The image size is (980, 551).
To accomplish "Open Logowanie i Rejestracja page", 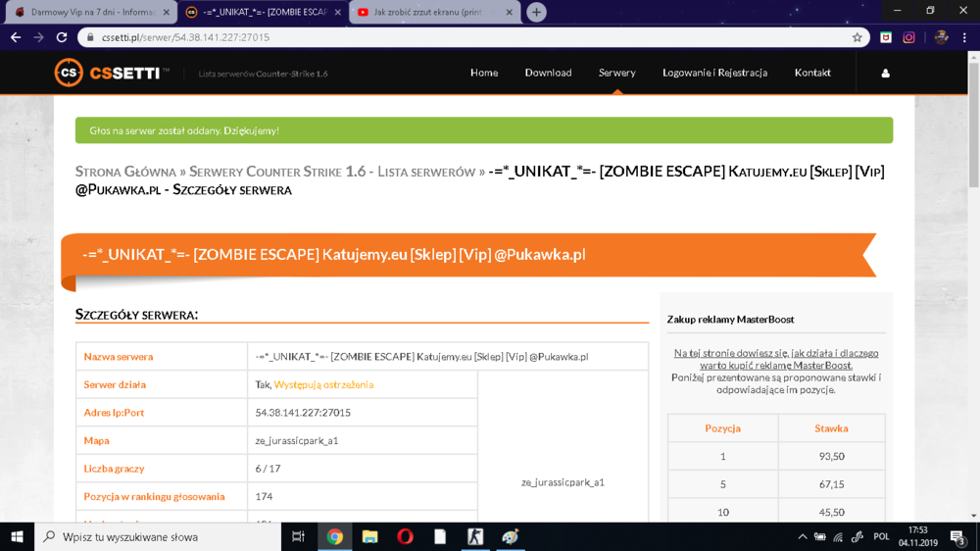I will click(x=715, y=73).
